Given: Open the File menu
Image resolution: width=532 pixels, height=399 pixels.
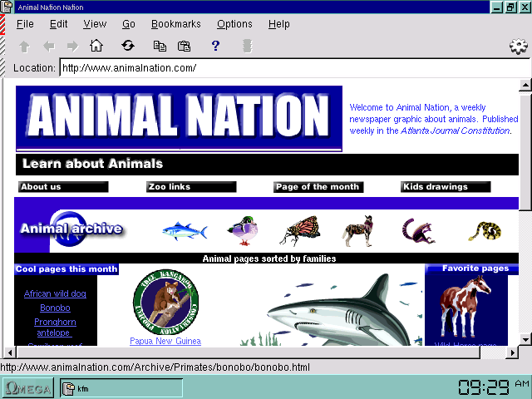Looking at the screenshot, I should [25, 24].
